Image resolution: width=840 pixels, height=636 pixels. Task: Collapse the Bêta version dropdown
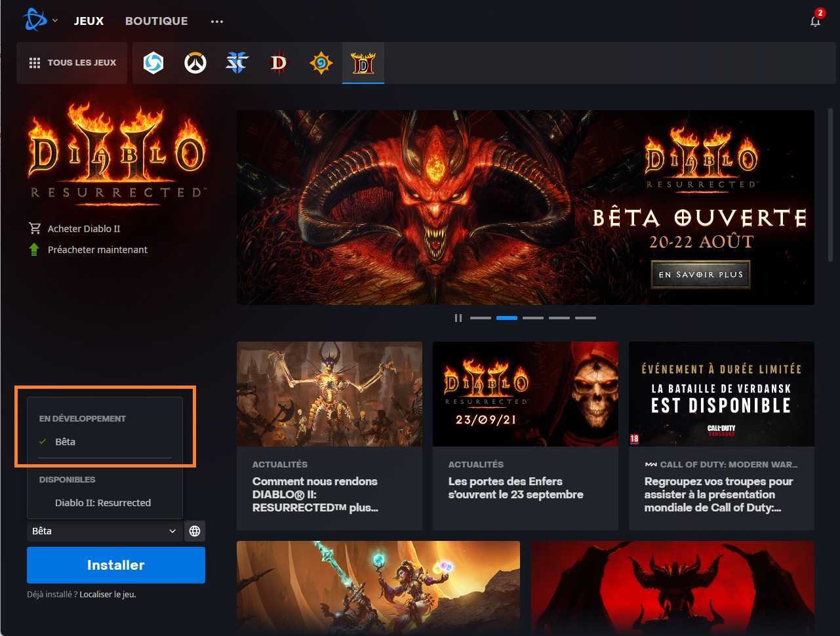(104, 531)
